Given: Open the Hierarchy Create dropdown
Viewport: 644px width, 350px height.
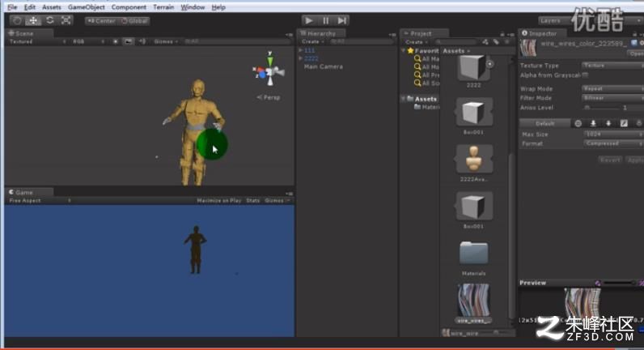Looking at the screenshot, I should tap(313, 41).
